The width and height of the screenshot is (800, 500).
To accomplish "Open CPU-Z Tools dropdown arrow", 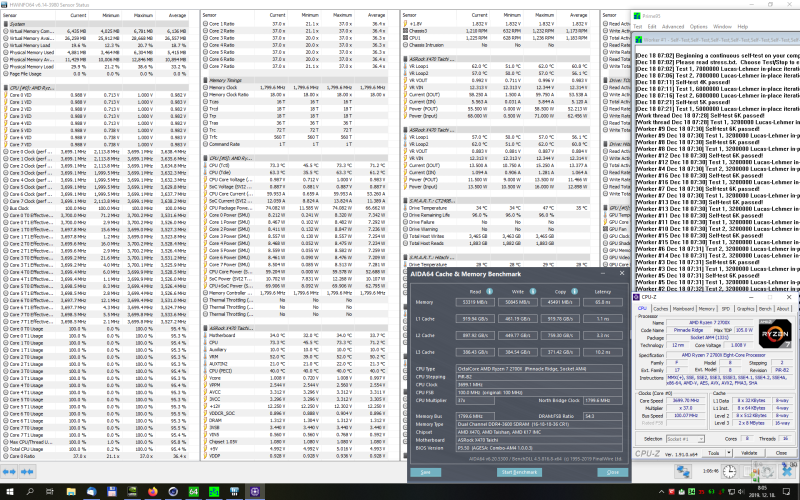I will coord(729,453).
